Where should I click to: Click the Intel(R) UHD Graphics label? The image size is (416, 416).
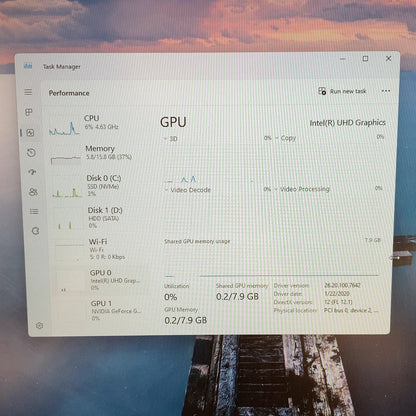click(347, 123)
